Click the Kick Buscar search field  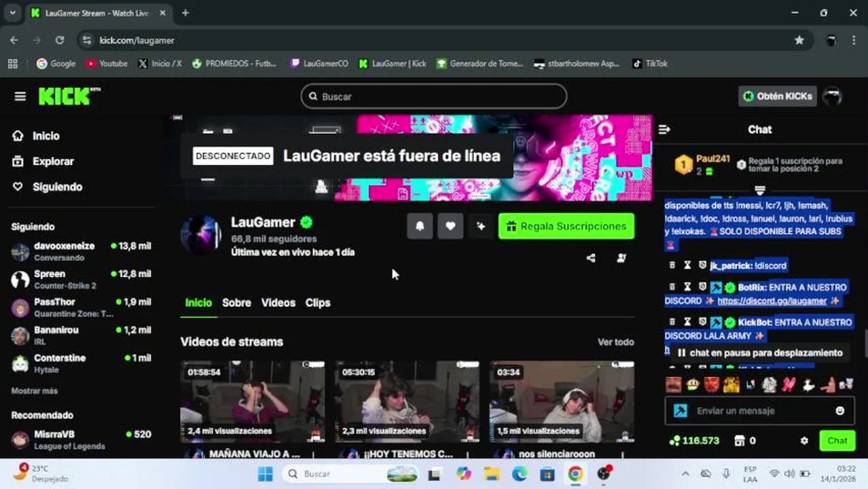tap(434, 96)
